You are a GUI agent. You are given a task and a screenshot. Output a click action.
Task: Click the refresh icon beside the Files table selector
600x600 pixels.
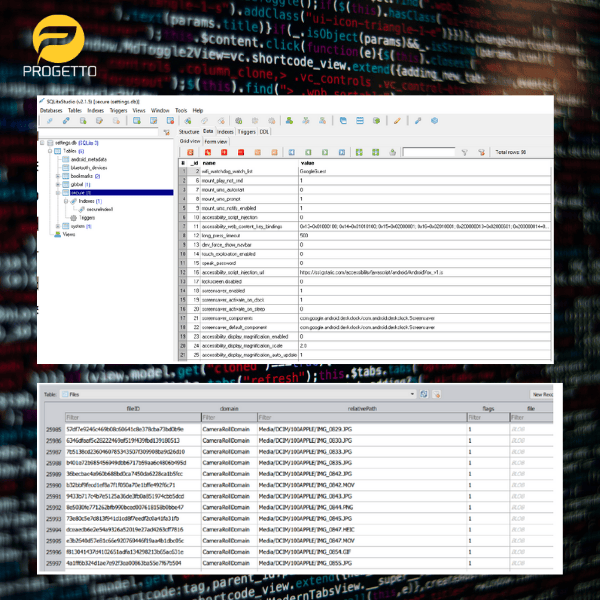[x=424, y=395]
